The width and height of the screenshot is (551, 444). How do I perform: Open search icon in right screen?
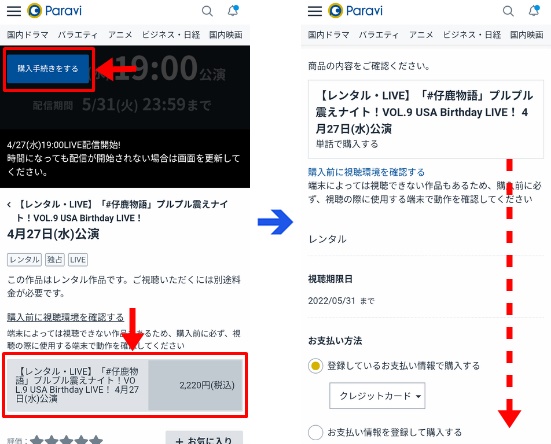click(508, 11)
